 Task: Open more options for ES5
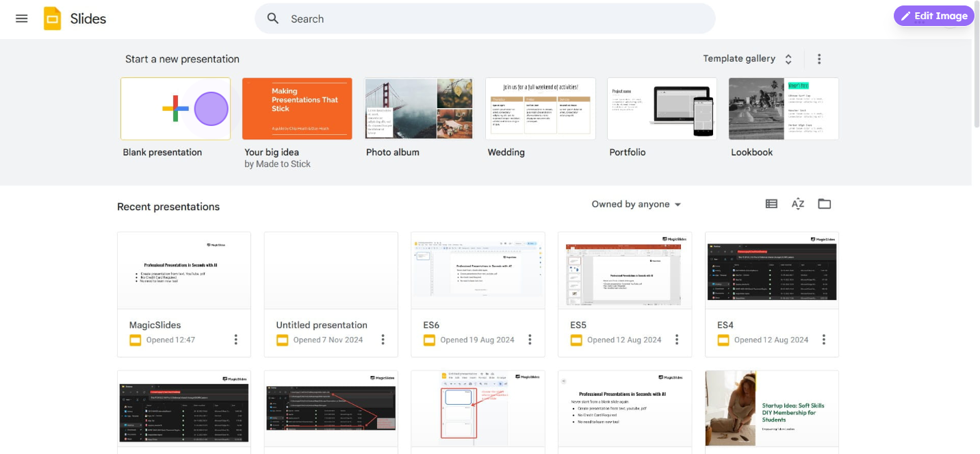coord(677,340)
